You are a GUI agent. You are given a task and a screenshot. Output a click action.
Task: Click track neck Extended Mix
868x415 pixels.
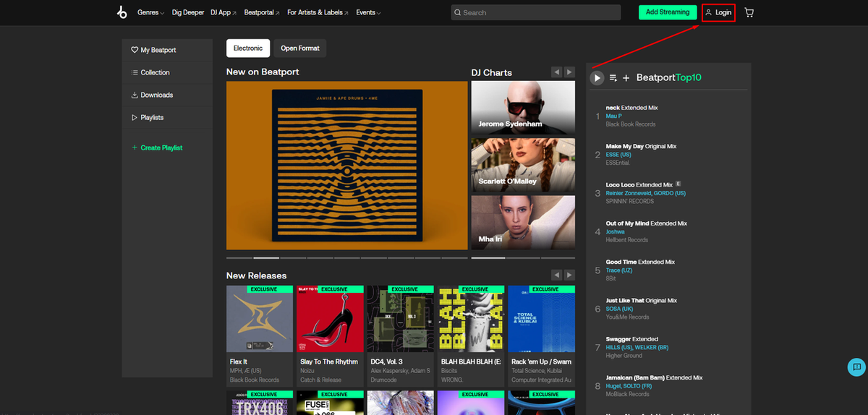(631, 108)
